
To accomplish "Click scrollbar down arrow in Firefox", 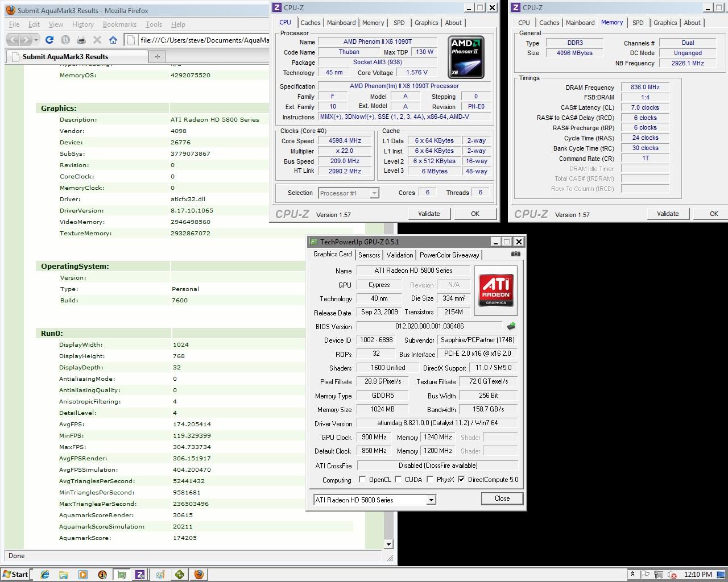I will click(x=389, y=544).
